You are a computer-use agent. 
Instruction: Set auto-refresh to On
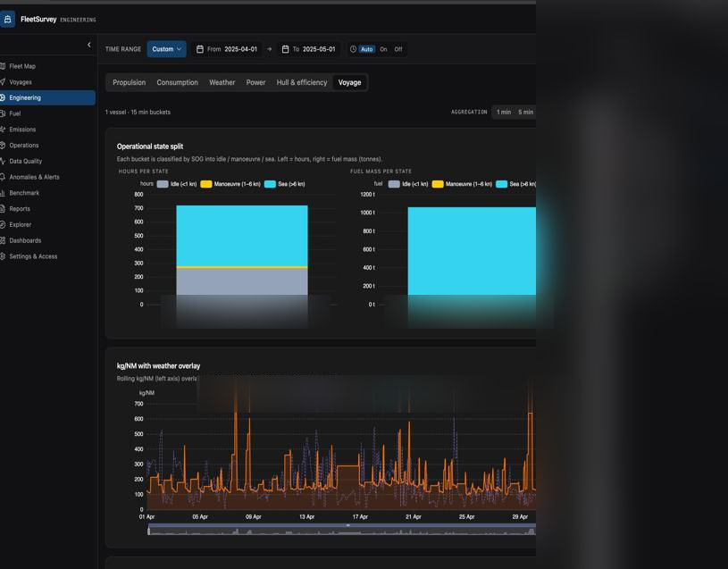point(383,49)
